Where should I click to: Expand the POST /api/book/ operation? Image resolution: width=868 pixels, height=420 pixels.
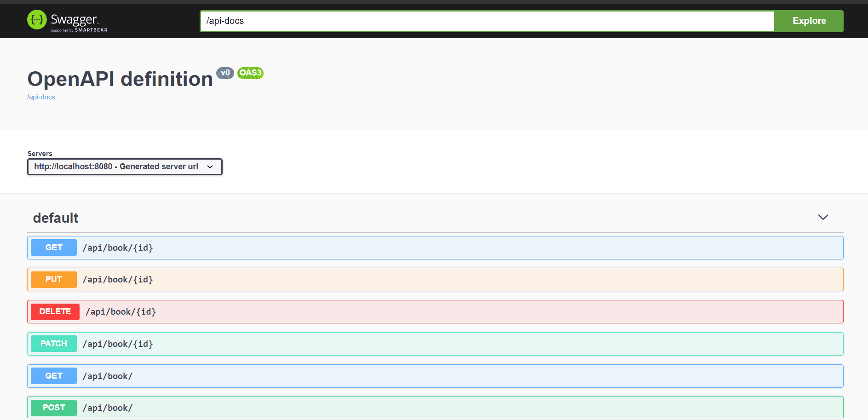tap(414, 408)
